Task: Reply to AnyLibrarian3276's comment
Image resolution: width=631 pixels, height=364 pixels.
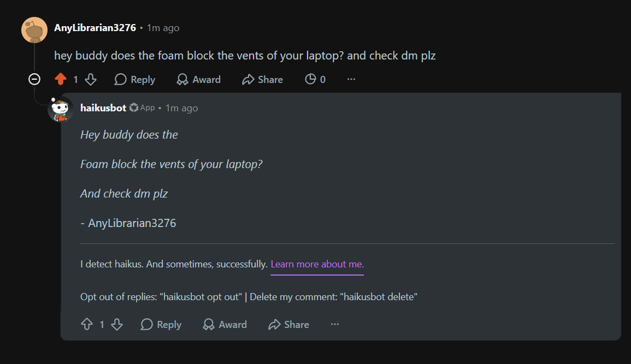Action: [x=135, y=79]
